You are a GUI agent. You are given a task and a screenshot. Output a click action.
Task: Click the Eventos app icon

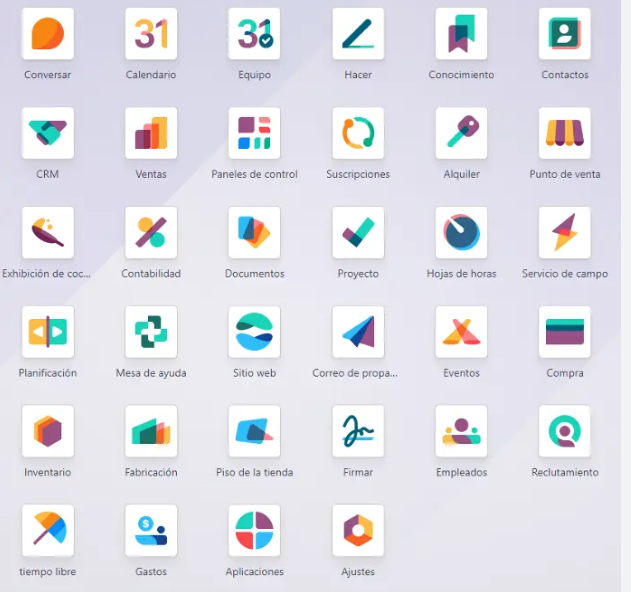point(461,332)
